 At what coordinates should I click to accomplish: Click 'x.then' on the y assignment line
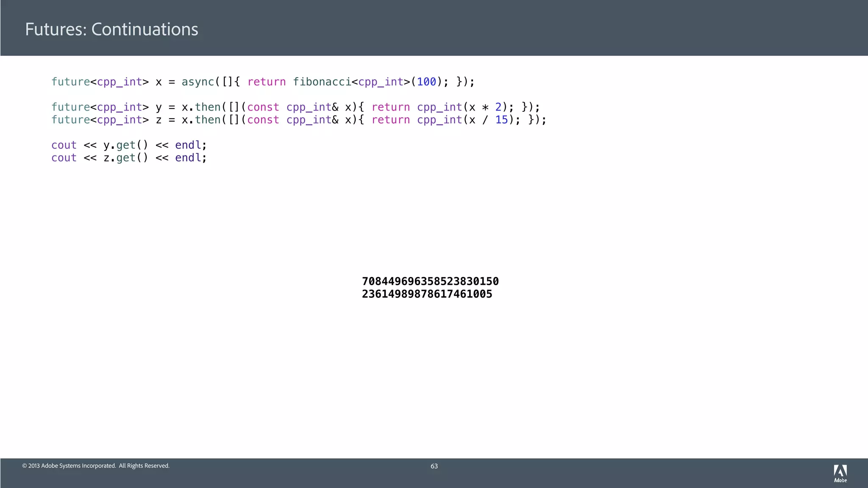point(201,107)
